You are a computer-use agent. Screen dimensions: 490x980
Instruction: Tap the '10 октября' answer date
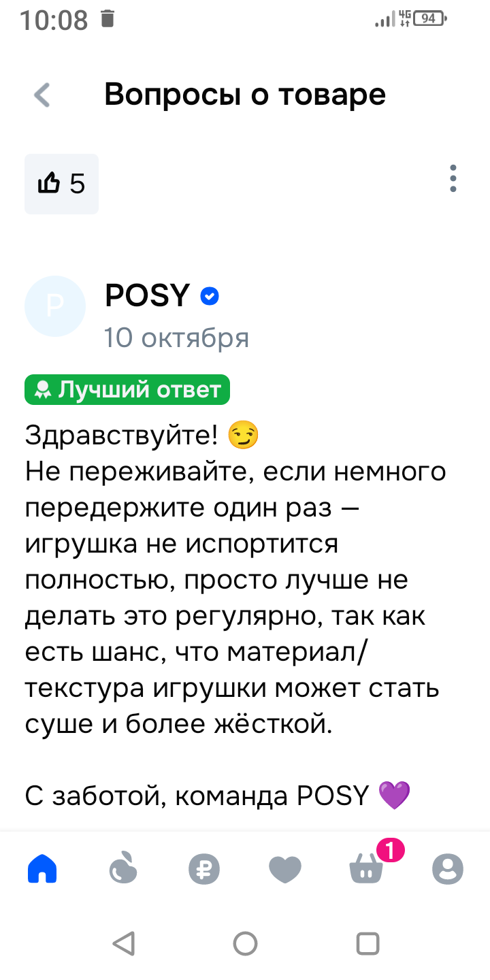tap(177, 338)
